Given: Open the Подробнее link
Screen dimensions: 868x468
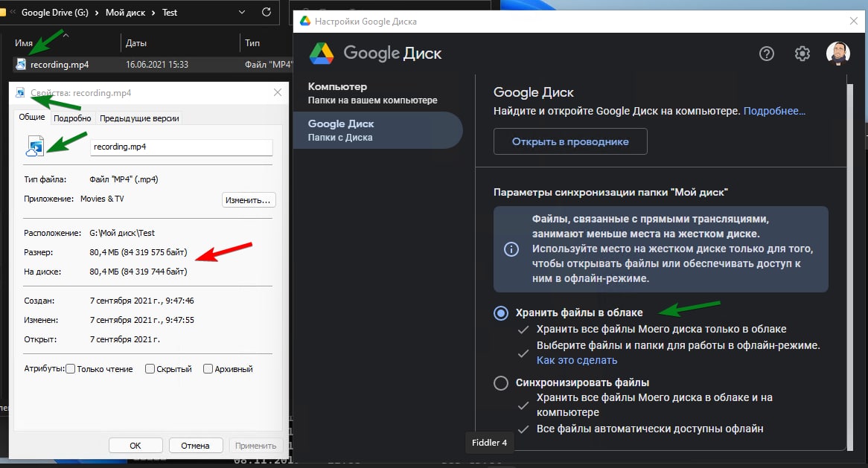Looking at the screenshot, I should pos(774,111).
